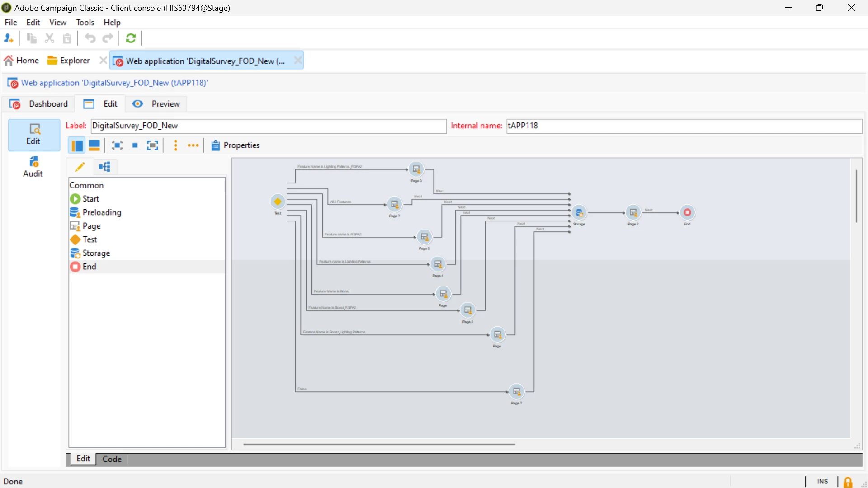
Task: Click the Dashboard tab
Action: pyautogui.click(x=39, y=104)
